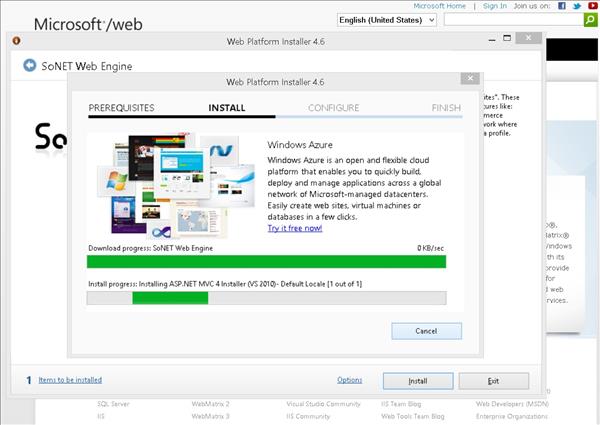Click the items-to-install count number 1
600x425 pixels.
[x=29, y=380]
